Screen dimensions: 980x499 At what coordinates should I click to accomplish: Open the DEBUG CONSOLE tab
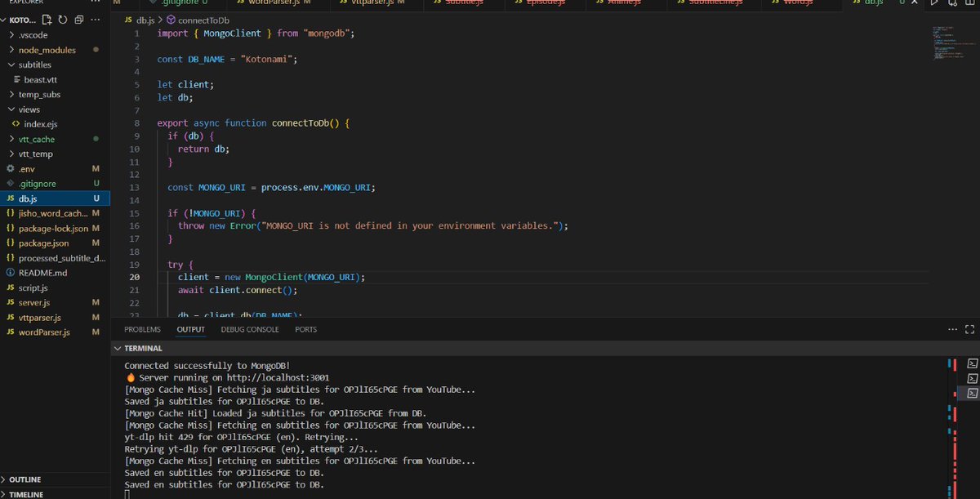(250, 330)
